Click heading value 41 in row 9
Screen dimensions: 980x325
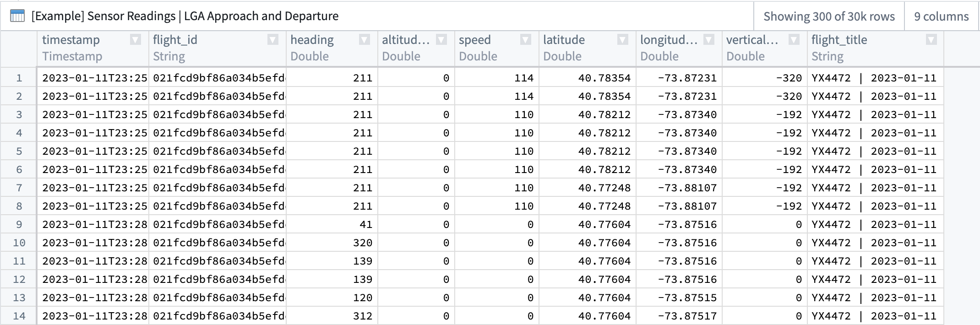pyautogui.click(x=366, y=224)
